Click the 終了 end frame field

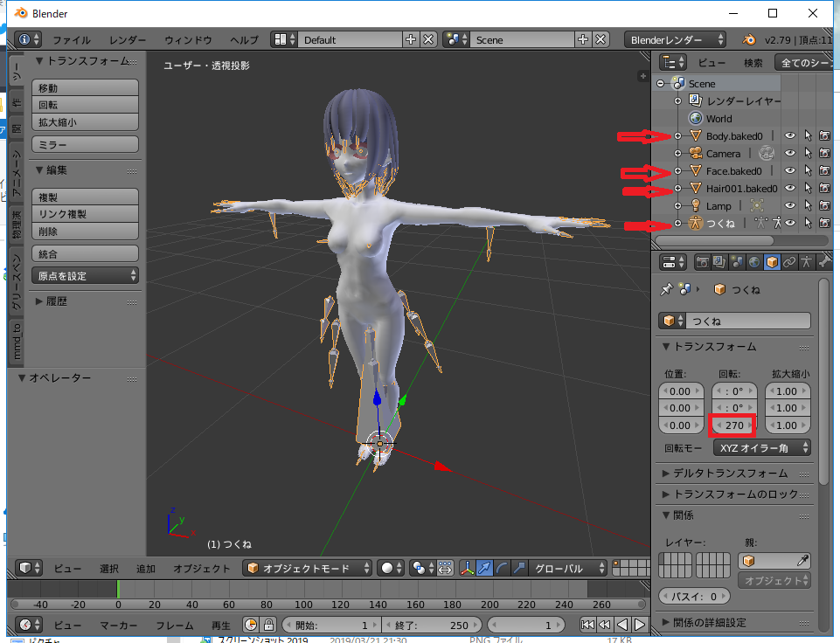click(433, 625)
